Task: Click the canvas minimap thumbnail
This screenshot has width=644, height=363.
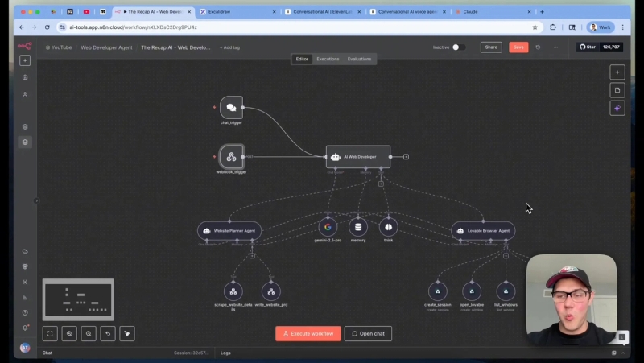Action: 78,299
